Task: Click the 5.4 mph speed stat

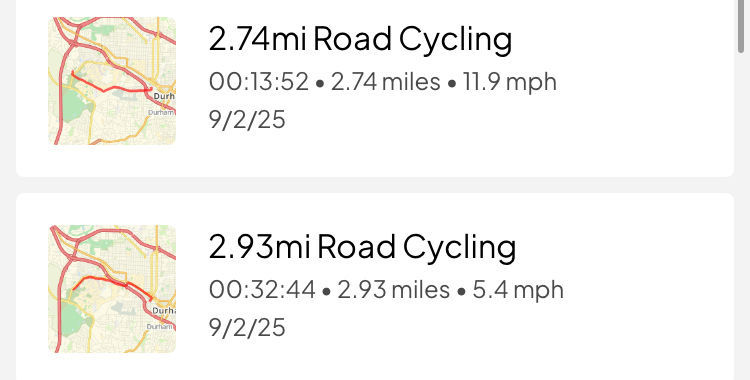Action: pyautogui.click(x=518, y=290)
